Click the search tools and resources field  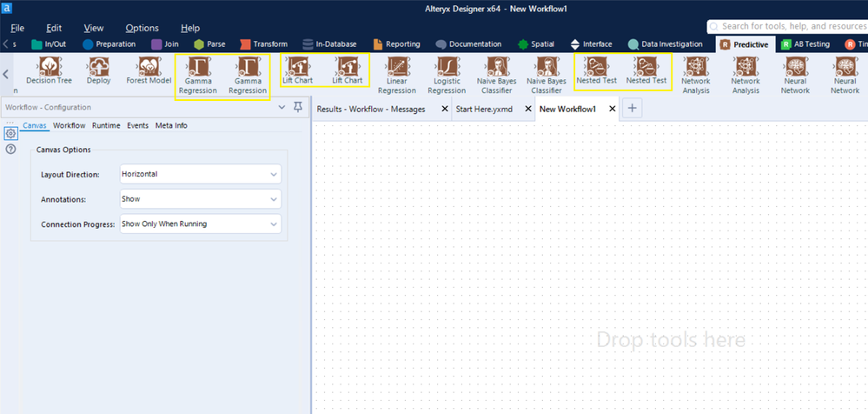(788, 26)
